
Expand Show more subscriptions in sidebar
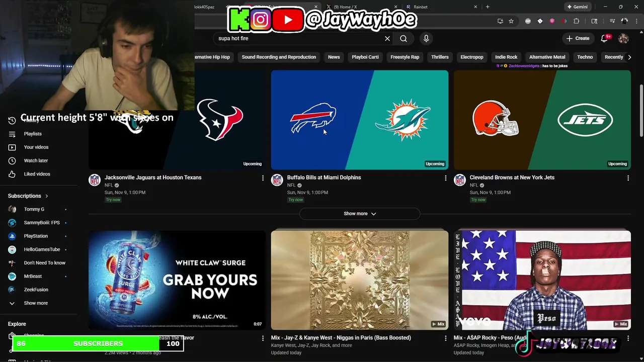(36, 303)
